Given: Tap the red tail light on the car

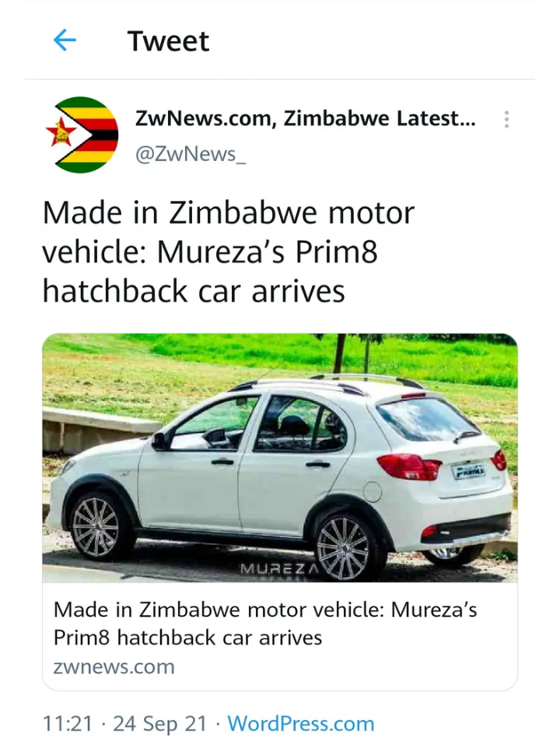Looking at the screenshot, I should click(409, 466).
